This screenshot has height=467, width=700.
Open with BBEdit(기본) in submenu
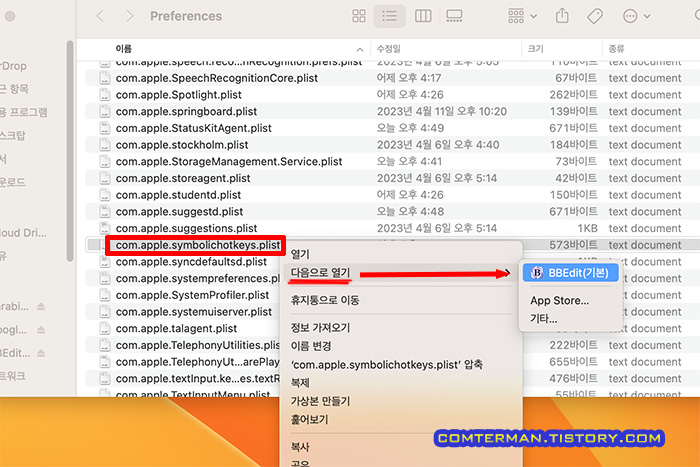[571, 273]
